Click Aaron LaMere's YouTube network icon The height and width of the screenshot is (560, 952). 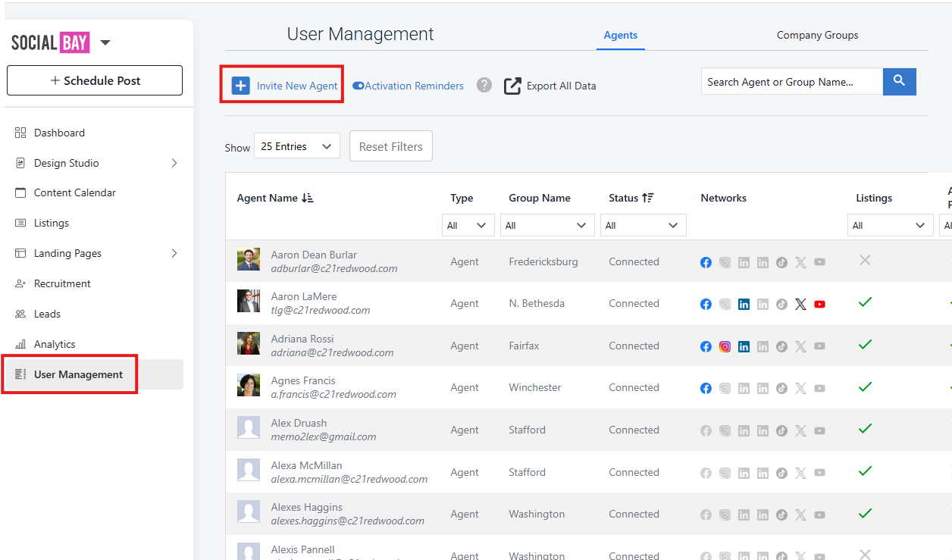819,304
